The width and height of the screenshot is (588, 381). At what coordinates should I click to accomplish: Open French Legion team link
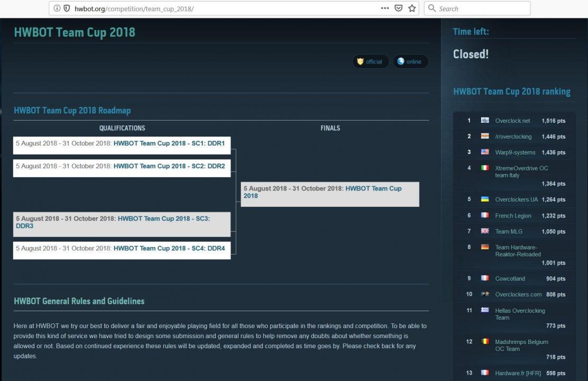[x=513, y=216]
